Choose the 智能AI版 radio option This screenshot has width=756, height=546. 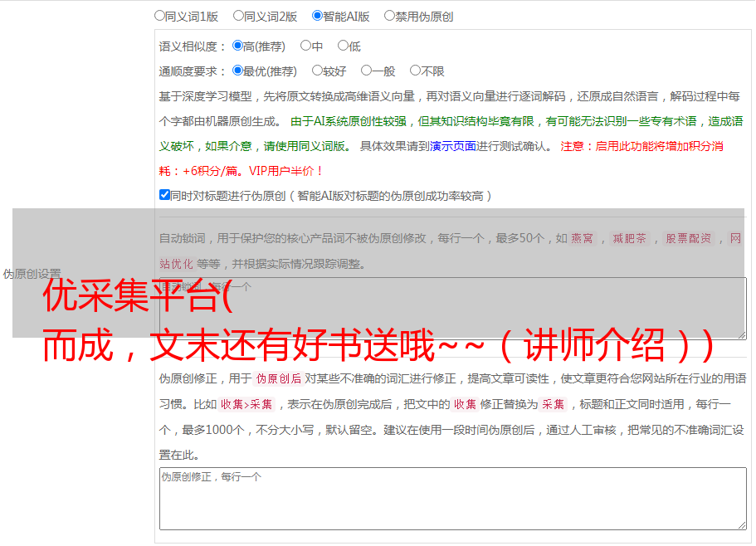click(317, 16)
